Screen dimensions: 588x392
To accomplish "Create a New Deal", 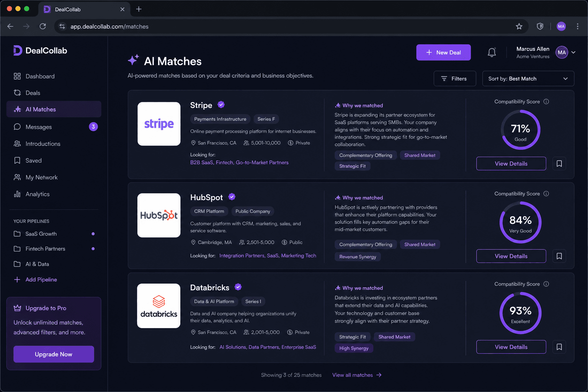I will (444, 52).
